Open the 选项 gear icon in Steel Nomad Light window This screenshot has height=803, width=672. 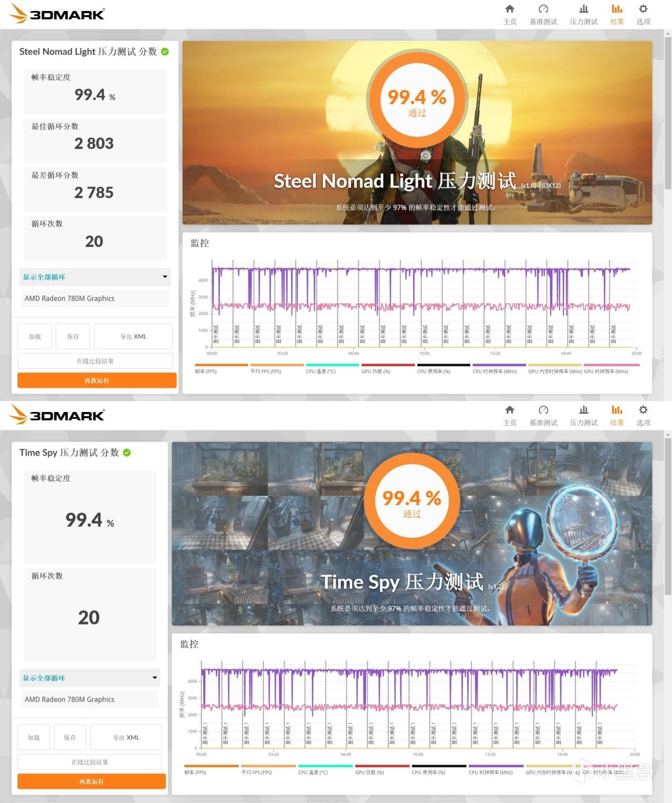[x=643, y=9]
